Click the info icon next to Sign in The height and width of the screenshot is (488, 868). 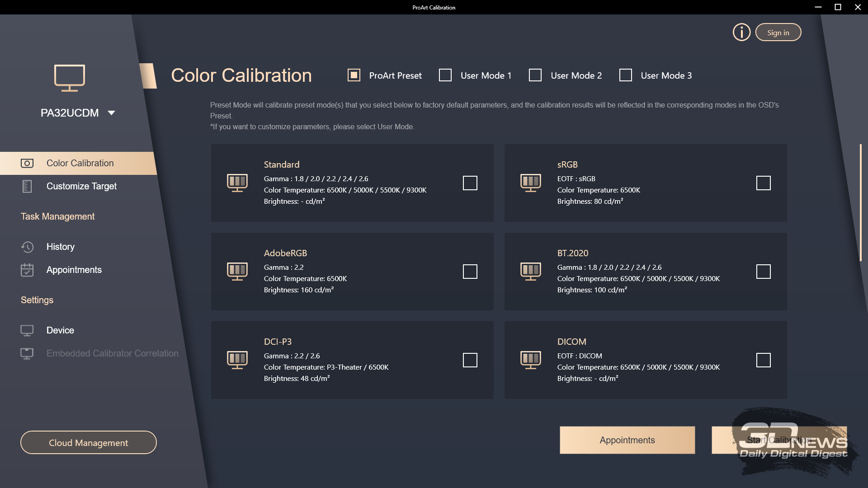click(x=741, y=33)
